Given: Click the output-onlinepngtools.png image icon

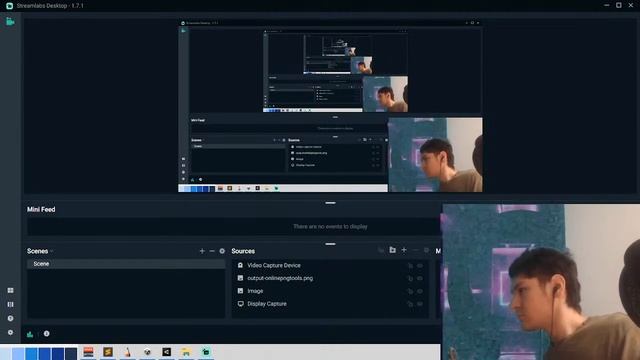Looking at the screenshot, I should coord(240,278).
